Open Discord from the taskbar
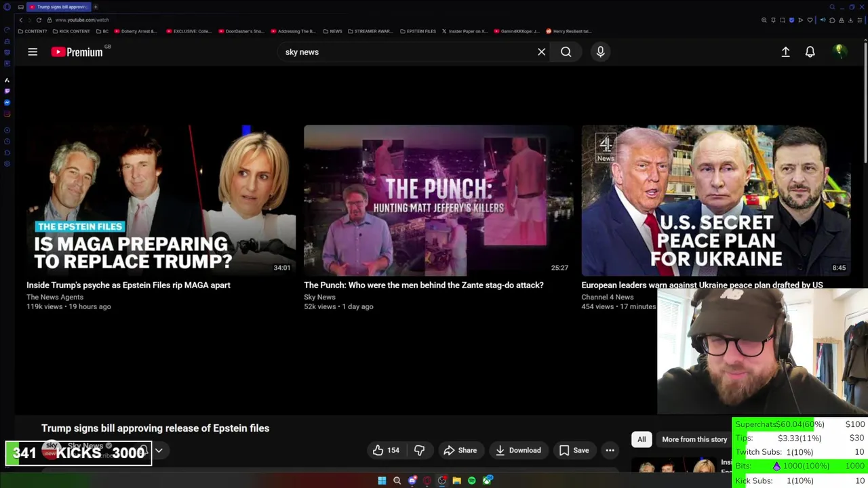Viewport: 868px width, 488px height. coord(412,481)
